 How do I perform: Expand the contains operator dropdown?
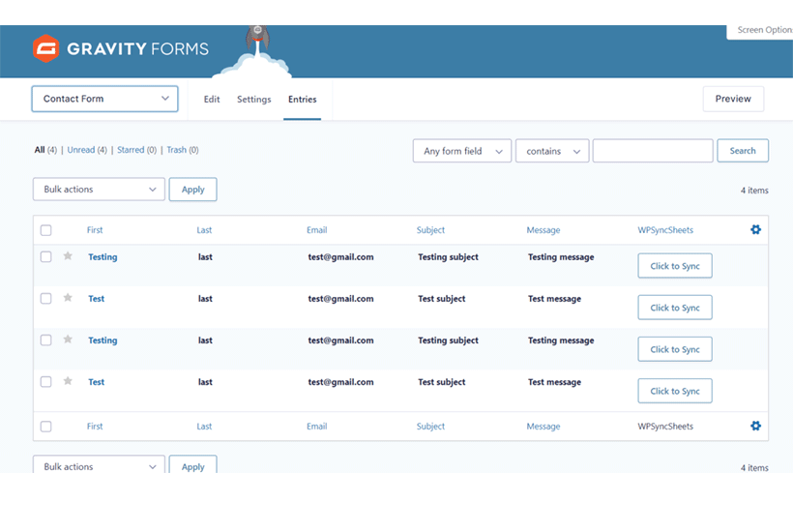pos(552,151)
